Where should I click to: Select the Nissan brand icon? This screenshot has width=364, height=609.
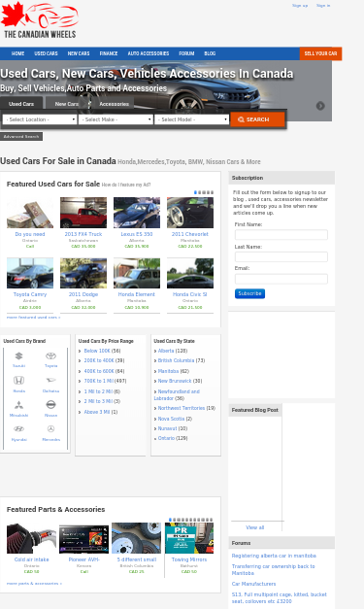tap(50, 405)
